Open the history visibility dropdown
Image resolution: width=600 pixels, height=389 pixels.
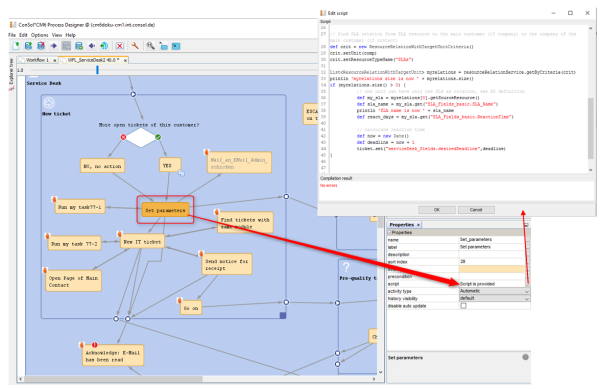[x=494, y=298]
